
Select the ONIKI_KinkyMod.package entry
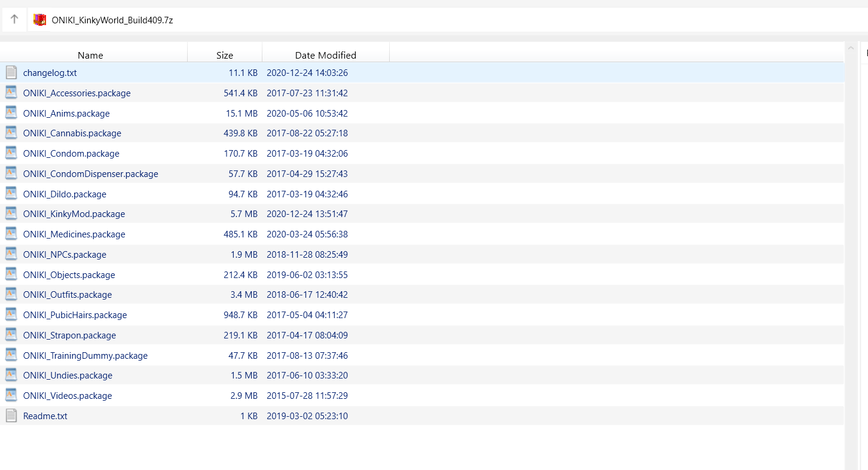coord(74,214)
